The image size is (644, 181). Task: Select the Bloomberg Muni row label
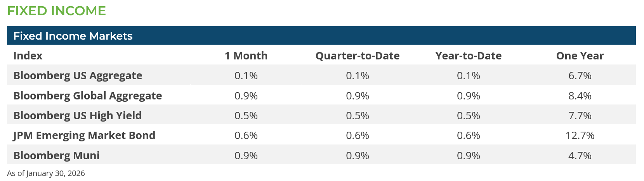click(56, 156)
